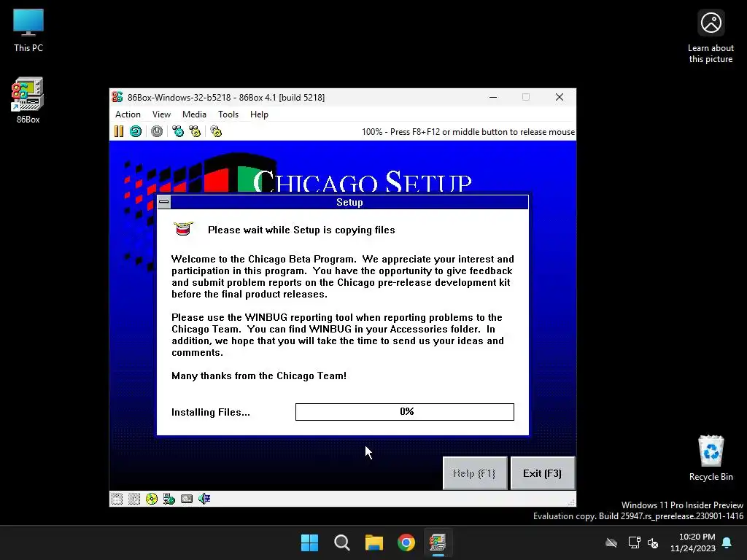
Task: Click the drum icon in Setup dialog
Action: coord(183,229)
